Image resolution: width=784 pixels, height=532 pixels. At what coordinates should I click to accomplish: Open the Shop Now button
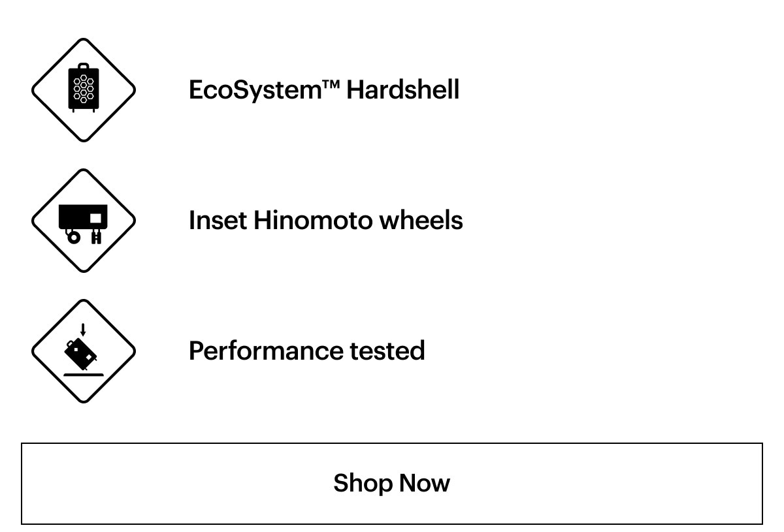(x=392, y=484)
